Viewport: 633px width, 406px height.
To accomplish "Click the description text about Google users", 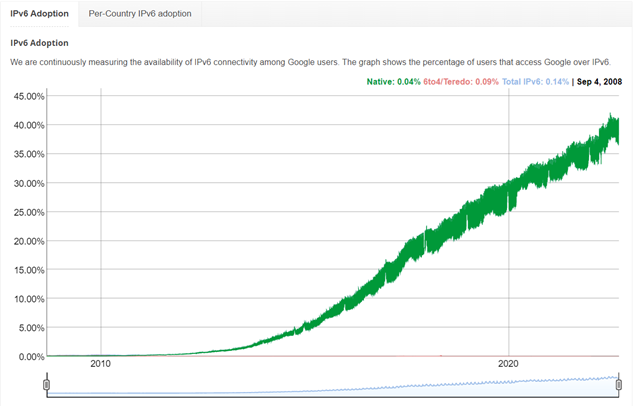I will tap(310, 62).
